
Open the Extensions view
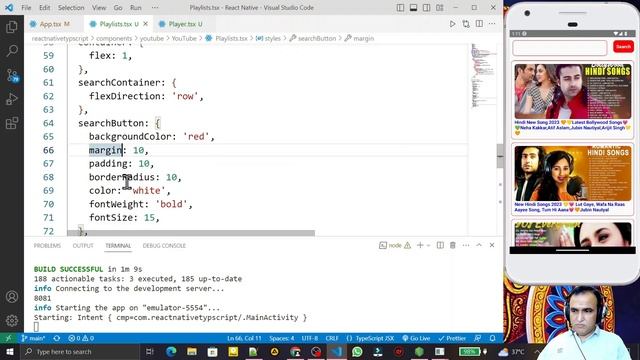tap(12, 123)
